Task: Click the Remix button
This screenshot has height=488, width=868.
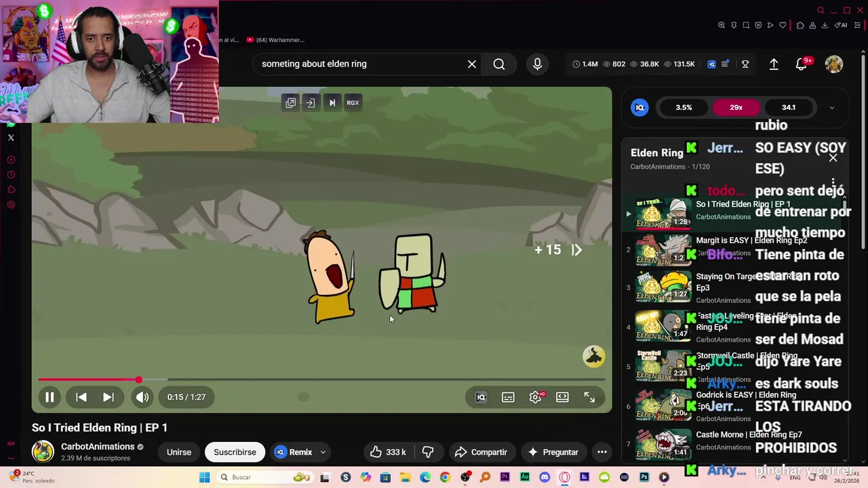Action: pyautogui.click(x=293, y=452)
